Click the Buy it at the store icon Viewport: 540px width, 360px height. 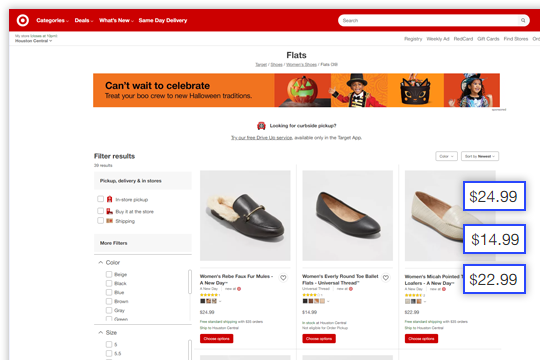coord(110,211)
